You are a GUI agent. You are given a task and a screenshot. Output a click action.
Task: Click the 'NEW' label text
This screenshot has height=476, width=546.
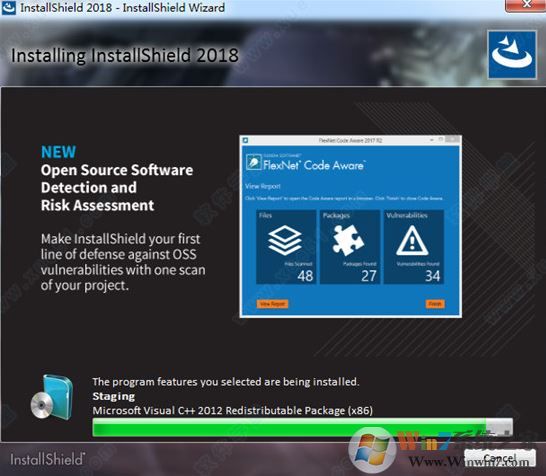tap(58, 152)
